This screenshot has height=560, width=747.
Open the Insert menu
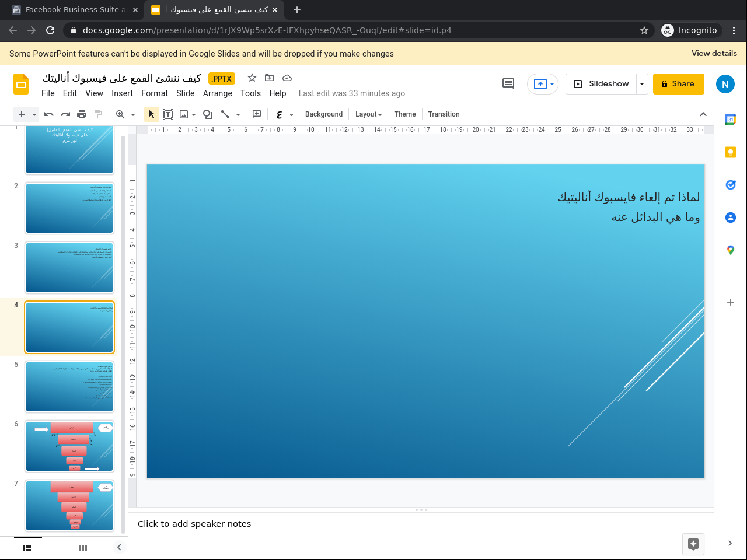click(123, 93)
